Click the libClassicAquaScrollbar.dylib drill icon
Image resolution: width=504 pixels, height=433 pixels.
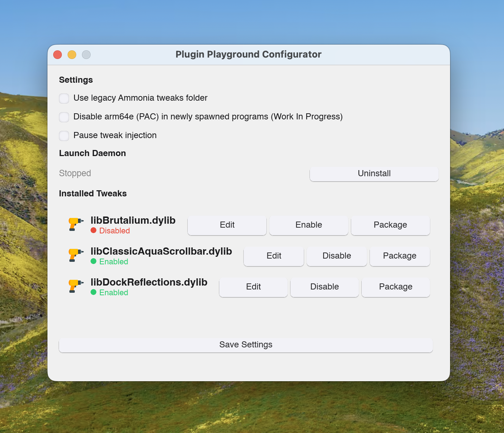(x=76, y=255)
